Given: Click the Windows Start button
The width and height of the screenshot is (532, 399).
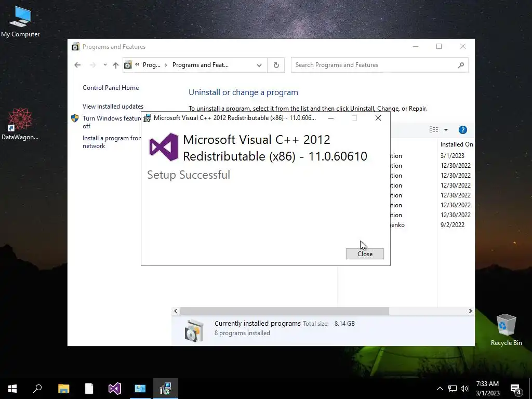Looking at the screenshot, I should coord(12,389).
